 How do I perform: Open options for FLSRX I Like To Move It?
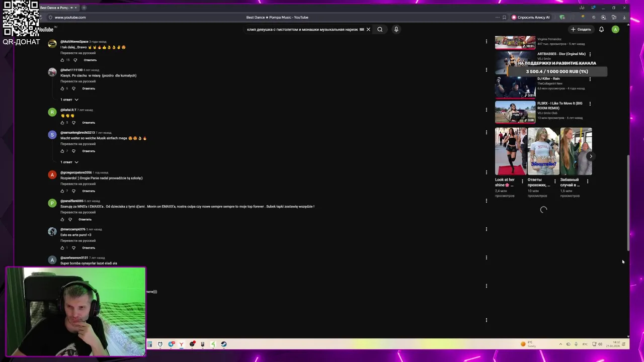(590, 104)
